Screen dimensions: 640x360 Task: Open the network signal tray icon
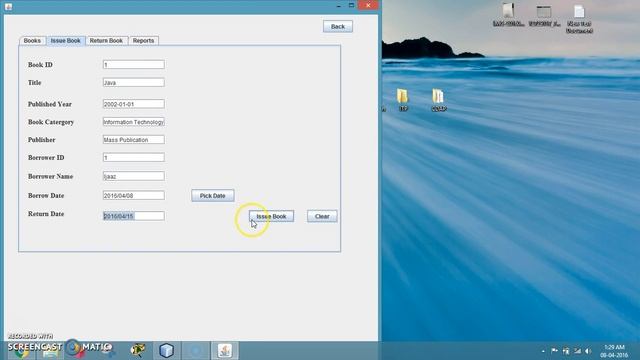coord(577,351)
